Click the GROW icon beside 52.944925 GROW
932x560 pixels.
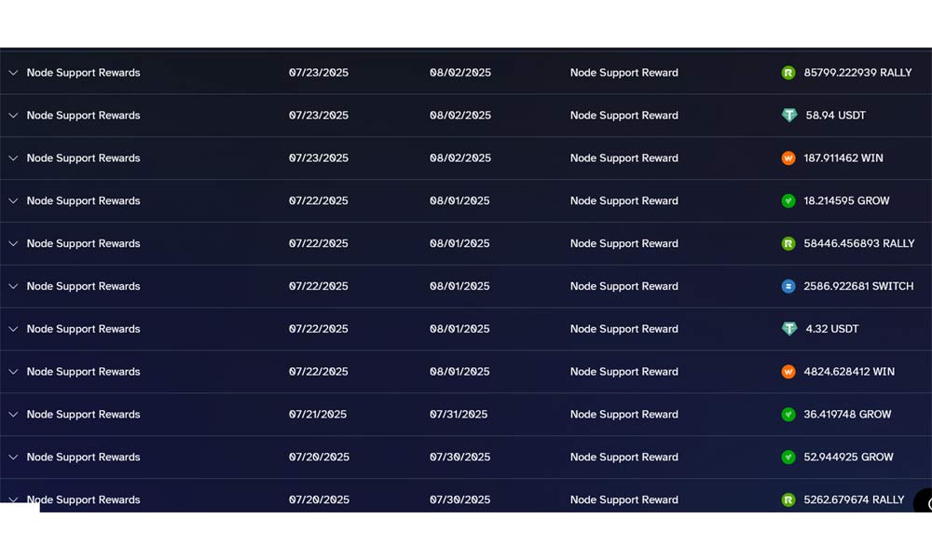788,458
